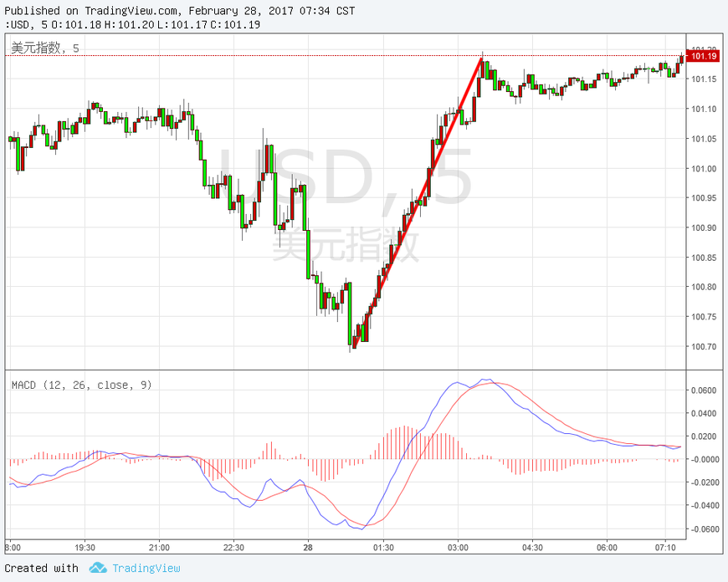Click the 101.15 price axis label
Viewport: 728px width, 582px height.
[704, 79]
